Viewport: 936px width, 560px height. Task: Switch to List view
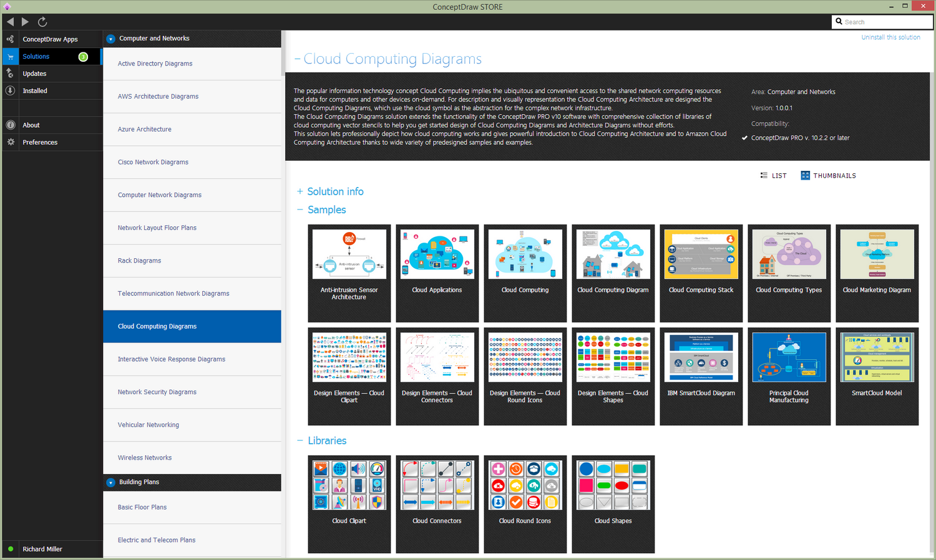[x=773, y=176]
